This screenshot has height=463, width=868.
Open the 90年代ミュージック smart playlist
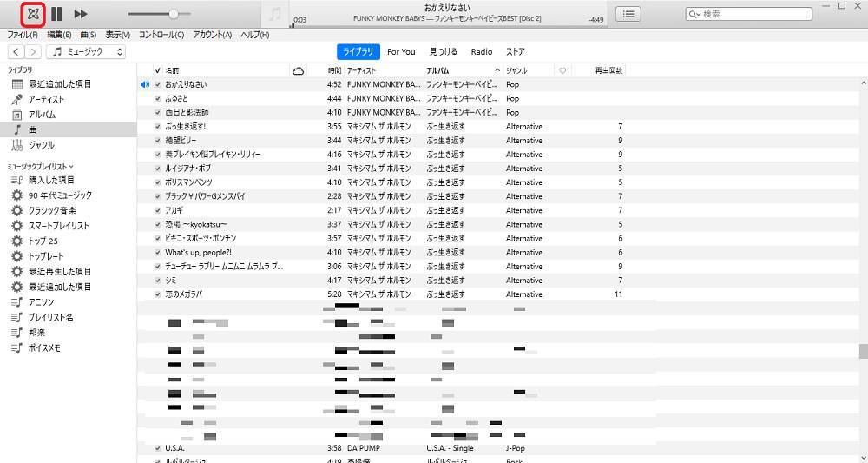tap(59, 195)
